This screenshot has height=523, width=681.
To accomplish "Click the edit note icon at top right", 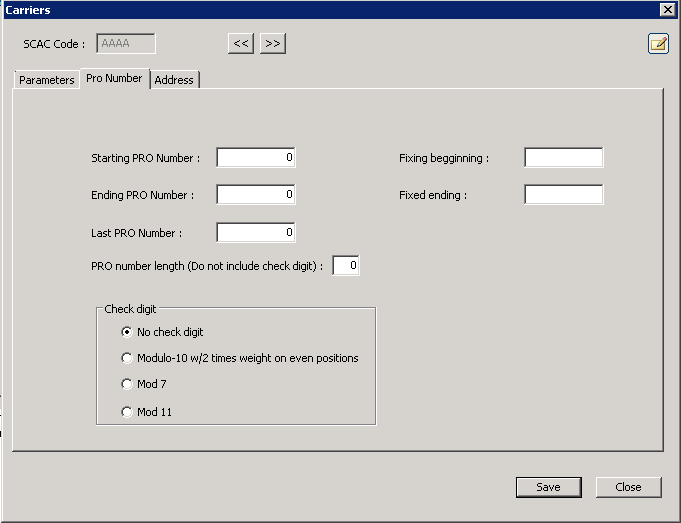I will tap(657, 43).
